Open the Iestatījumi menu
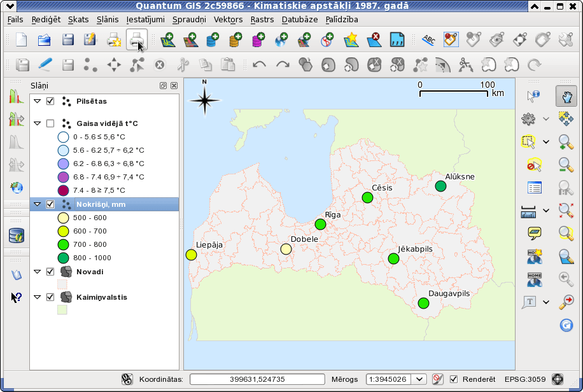The image size is (583, 392). 145,19
